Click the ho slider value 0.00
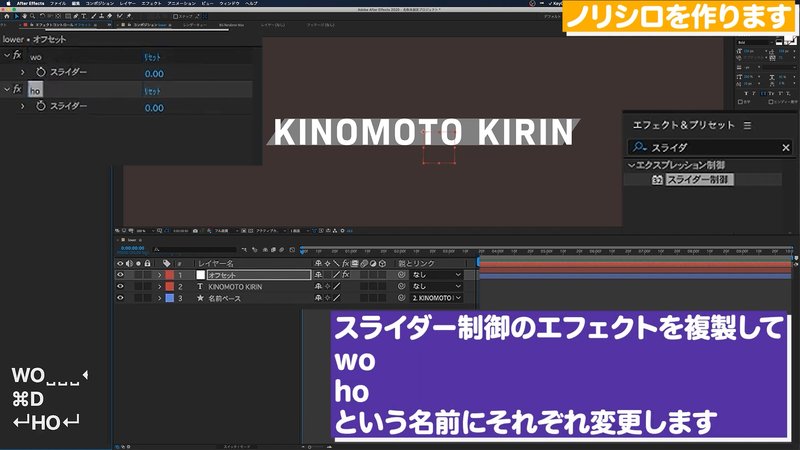This screenshot has height=450, width=800. click(154, 108)
